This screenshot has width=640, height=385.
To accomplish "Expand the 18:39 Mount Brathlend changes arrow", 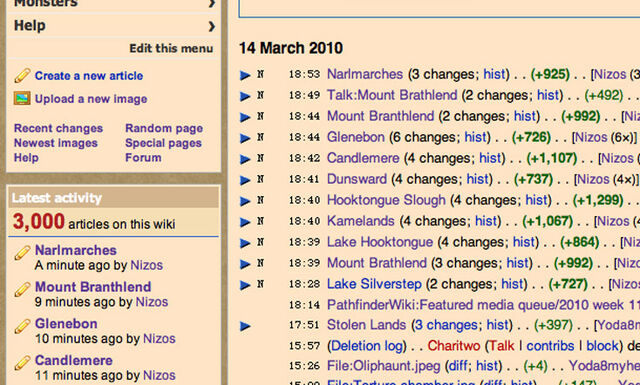I will [x=245, y=264].
